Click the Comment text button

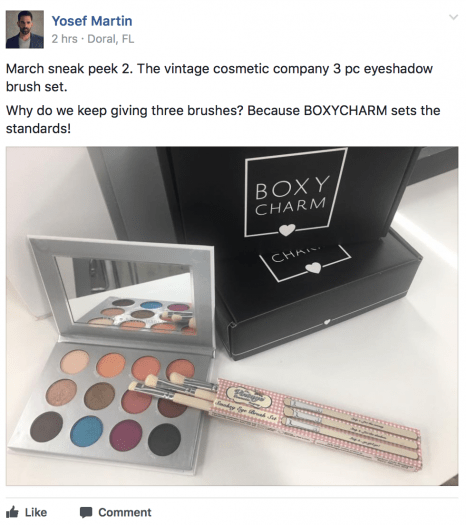125,512
